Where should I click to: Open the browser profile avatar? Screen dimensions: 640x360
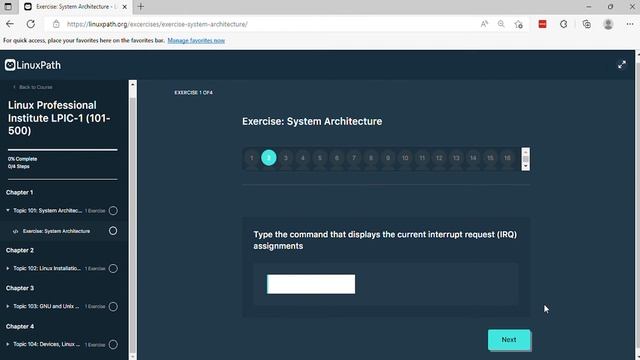608,24
